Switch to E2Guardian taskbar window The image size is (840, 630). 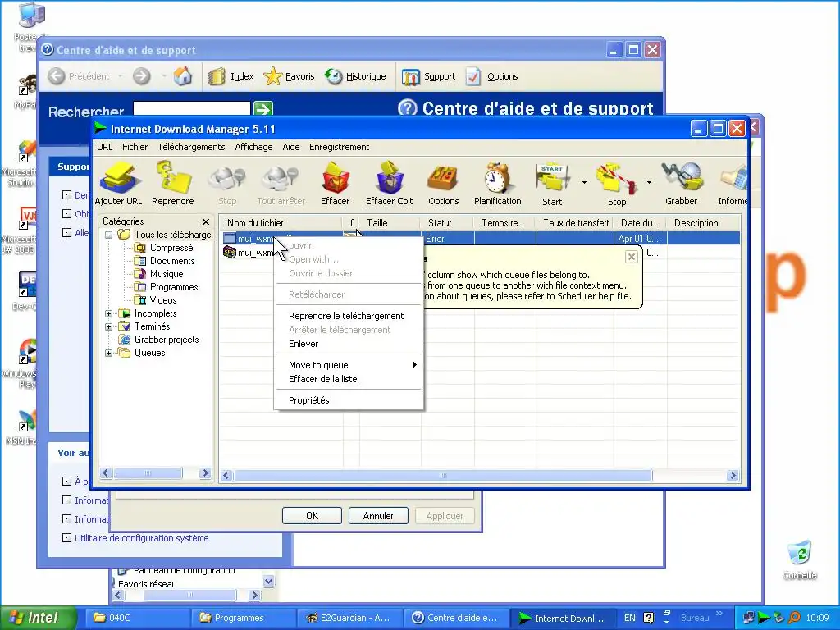click(348, 618)
